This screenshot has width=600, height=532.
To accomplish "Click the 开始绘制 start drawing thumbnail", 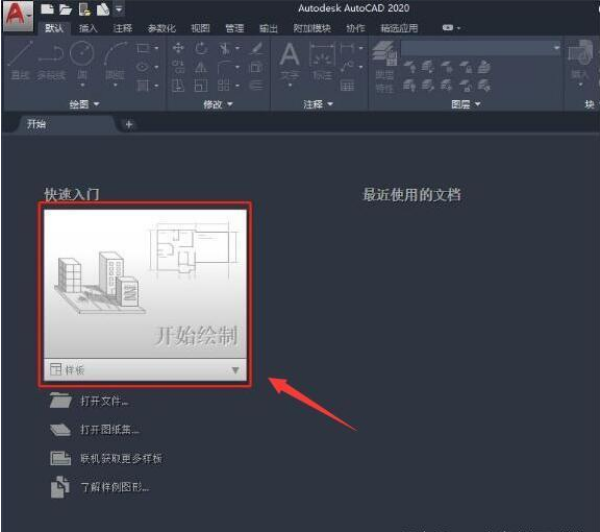I will pyautogui.click(x=146, y=283).
